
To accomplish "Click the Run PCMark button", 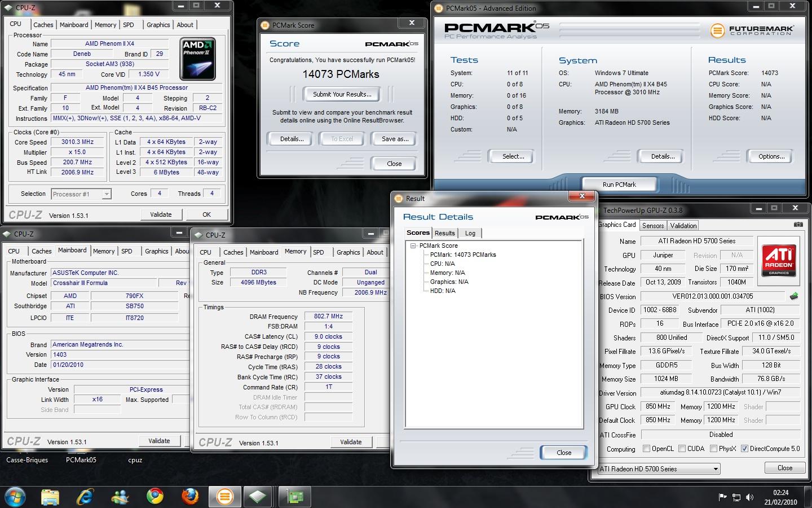I will pos(619,185).
